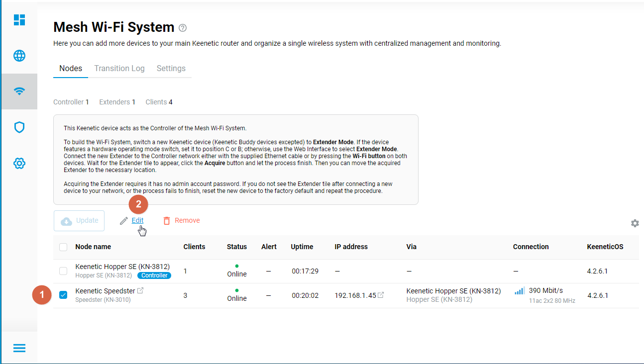644x364 pixels.
Task: Open the Network security shield icon
Action: tap(19, 127)
